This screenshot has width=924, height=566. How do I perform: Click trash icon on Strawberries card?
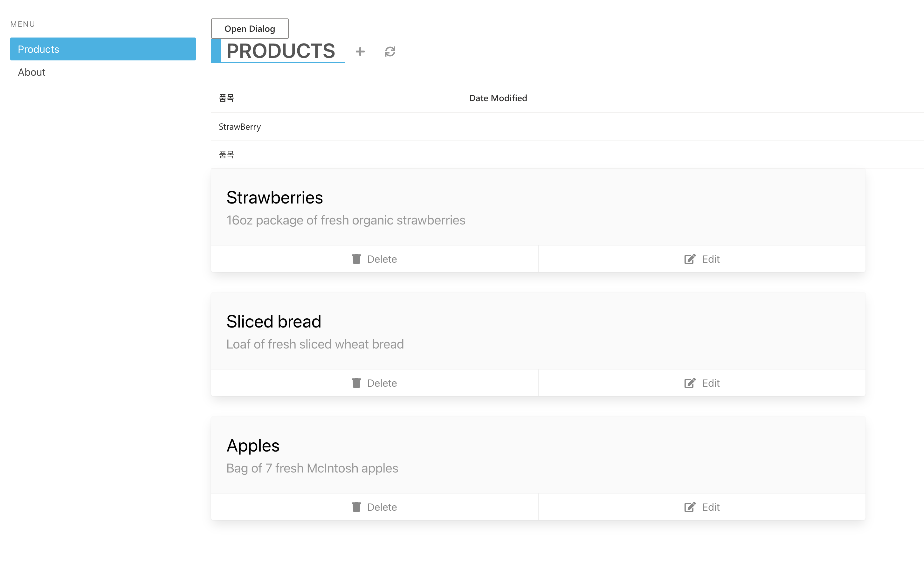(356, 259)
